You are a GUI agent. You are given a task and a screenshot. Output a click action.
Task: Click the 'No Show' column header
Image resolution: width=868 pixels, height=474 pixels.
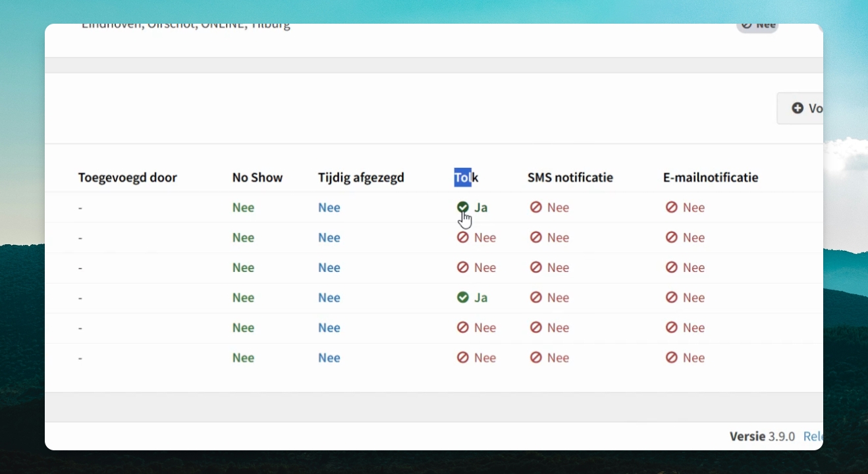pos(258,178)
